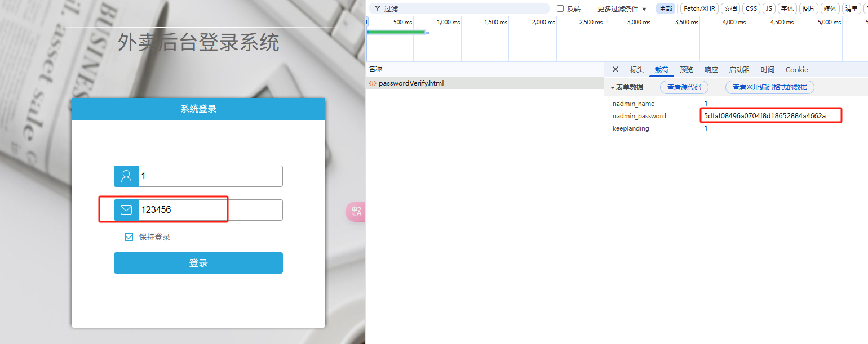Click the 查看源代码 button

[x=684, y=87]
